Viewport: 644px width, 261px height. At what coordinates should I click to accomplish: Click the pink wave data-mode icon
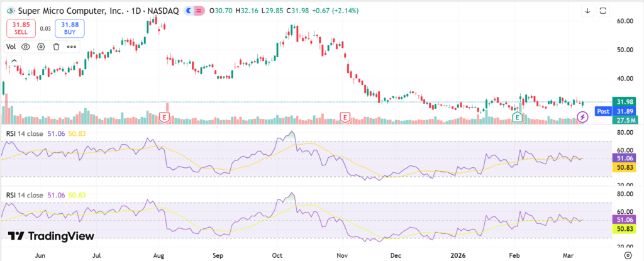point(199,11)
